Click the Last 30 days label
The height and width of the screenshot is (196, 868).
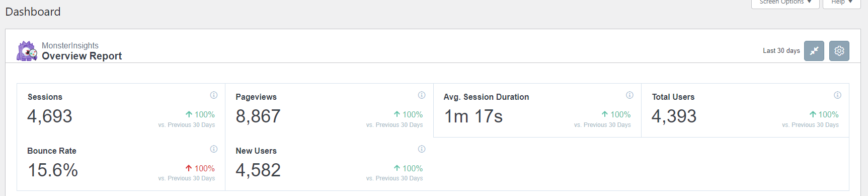(x=781, y=51)
